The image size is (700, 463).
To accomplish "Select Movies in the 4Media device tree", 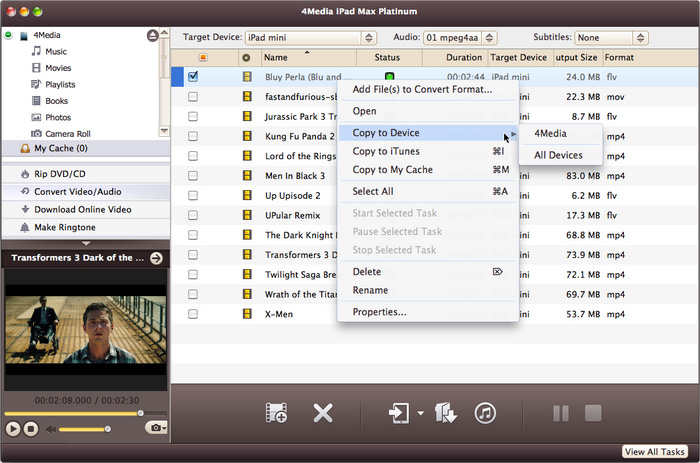I will click(x=58, y=68).
